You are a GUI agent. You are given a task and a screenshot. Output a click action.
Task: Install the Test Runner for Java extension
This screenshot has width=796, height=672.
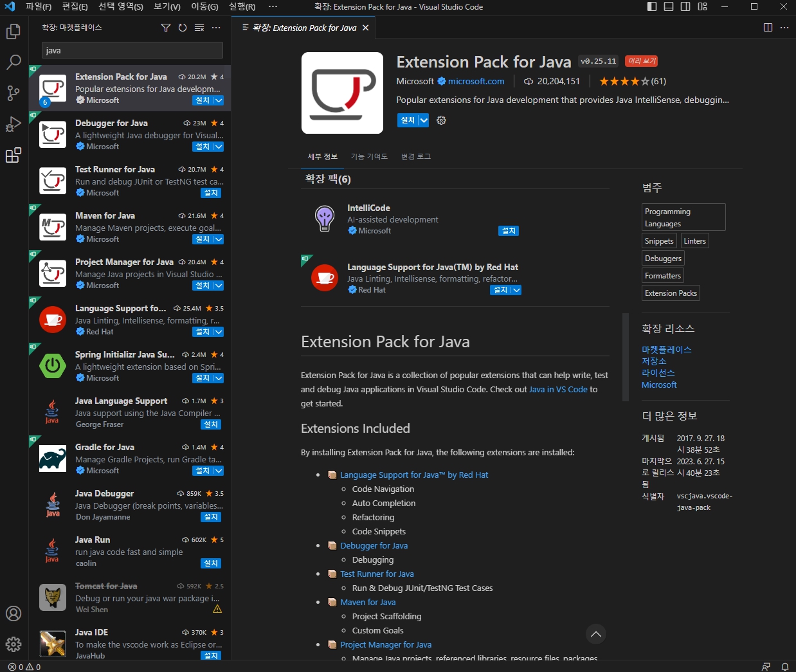point(211,193)
